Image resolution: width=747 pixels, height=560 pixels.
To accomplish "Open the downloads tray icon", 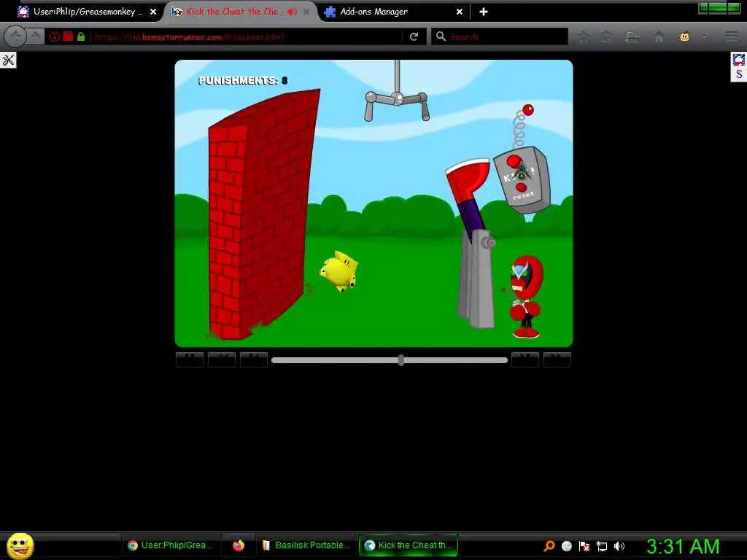I will coord(632,36).
